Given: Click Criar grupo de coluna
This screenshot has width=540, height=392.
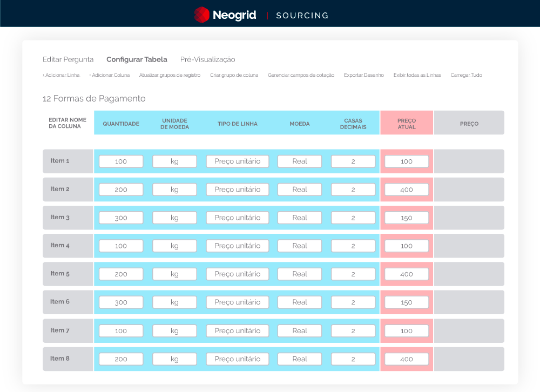Looking at the screenshot, I should 234,75.
